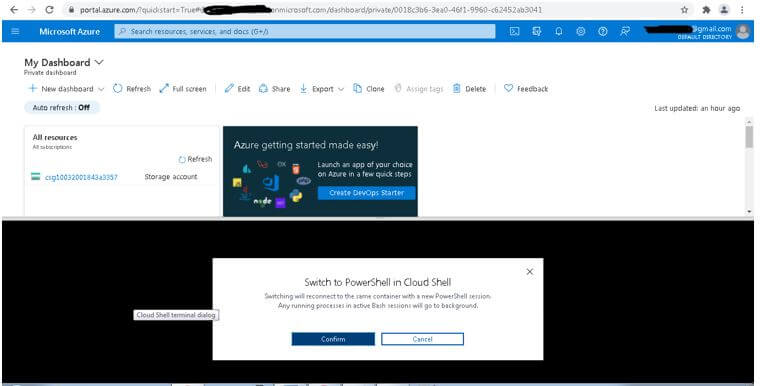Click Feedback in the dashboard toolbar
Screen dimensions: 760x386
point(526,89)
